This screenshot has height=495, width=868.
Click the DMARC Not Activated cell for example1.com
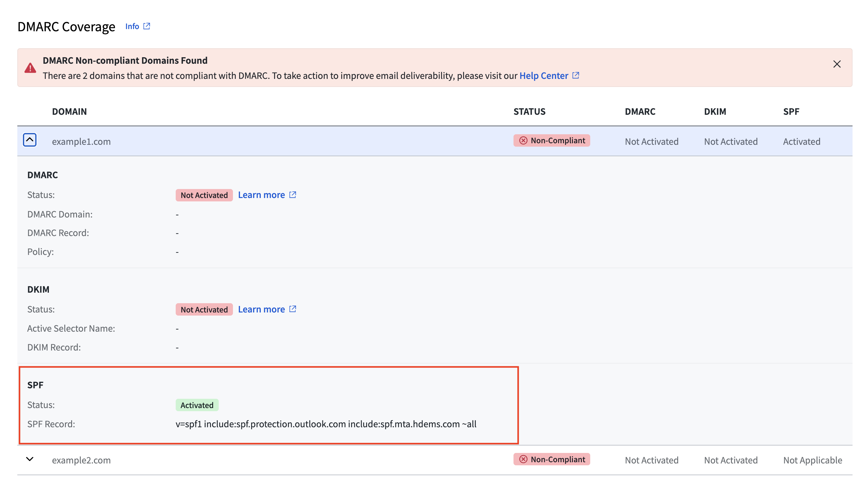651,141
